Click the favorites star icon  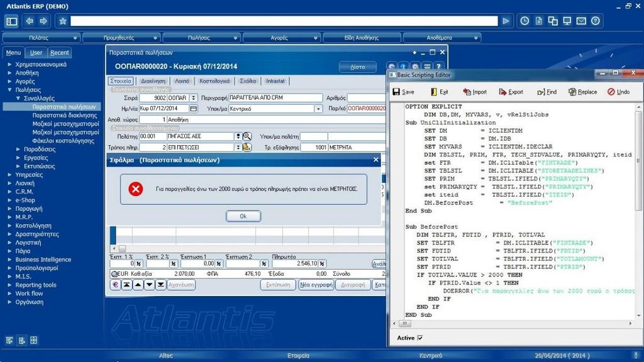pyautogui.click(x=62, y=21)
